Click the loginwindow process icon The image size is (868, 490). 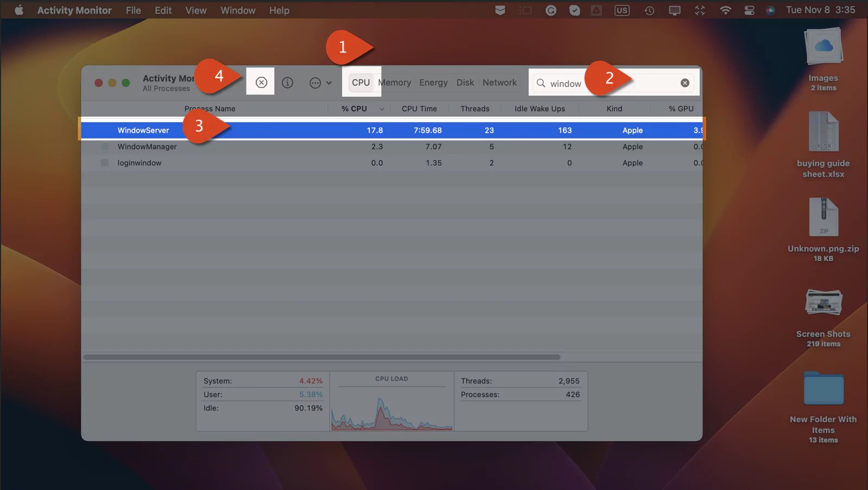coord(105,163)
